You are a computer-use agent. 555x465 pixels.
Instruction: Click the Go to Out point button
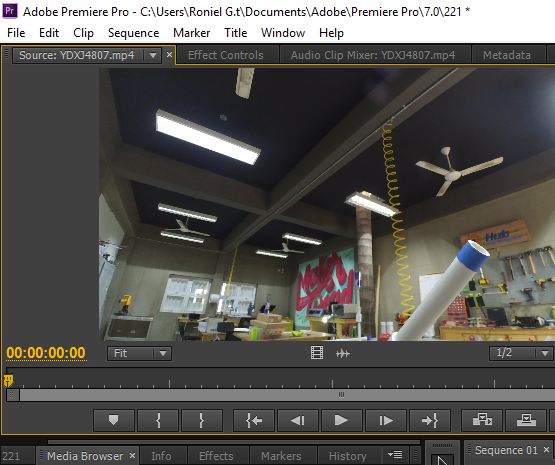430,420
